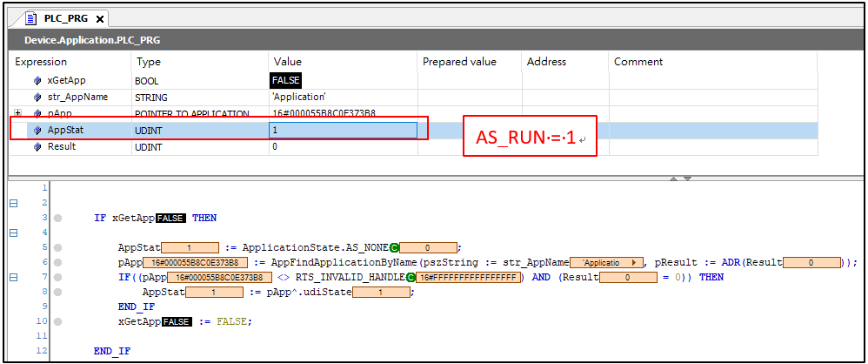Select the PLC_PRG editor tab
The height and width of the screenshot is (364, 868).
click(66, 18)
